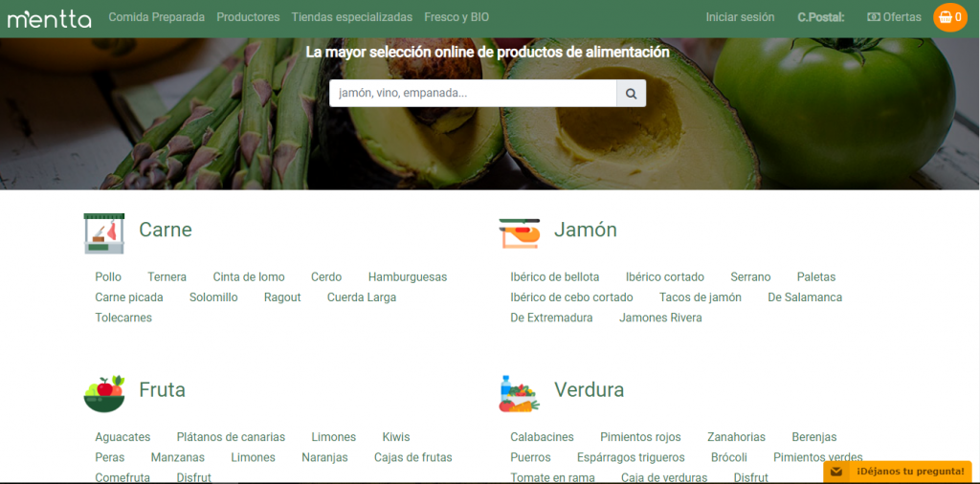The height and width of the screenshot is (484, 980).
Task: Open the Productores menu item
Action: [x=248, y=17]
